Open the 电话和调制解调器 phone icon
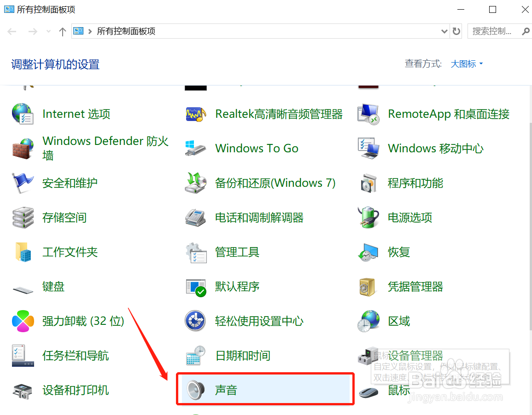532x415 pixels. 196,218
